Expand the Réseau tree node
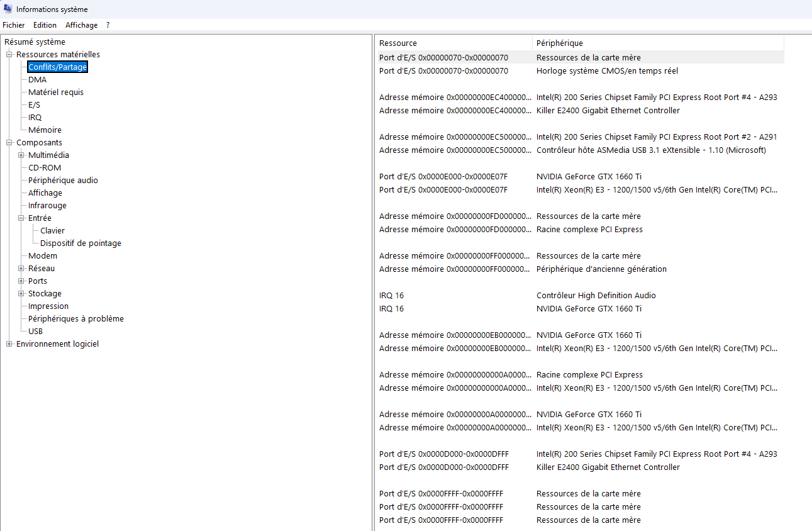 coord(21,269)
